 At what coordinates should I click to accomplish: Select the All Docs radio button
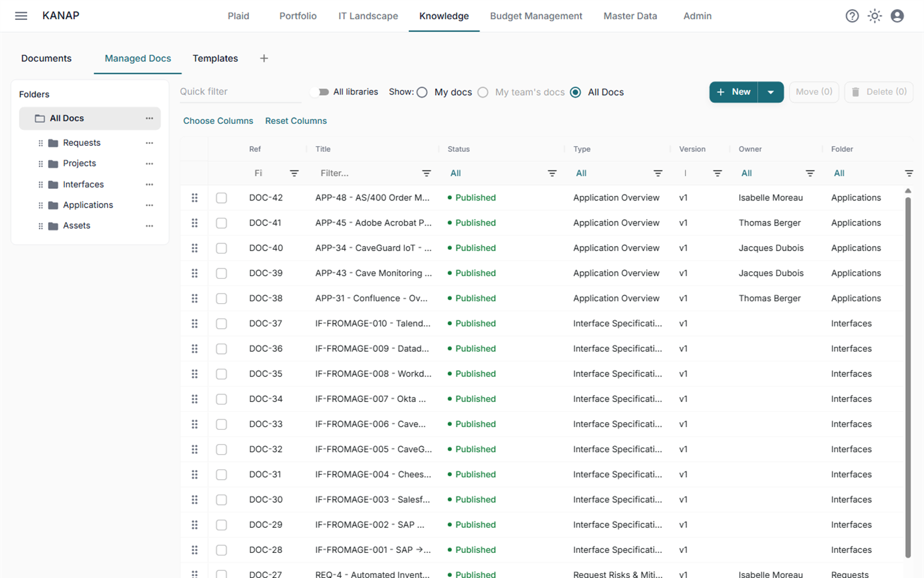click(576, 92)
